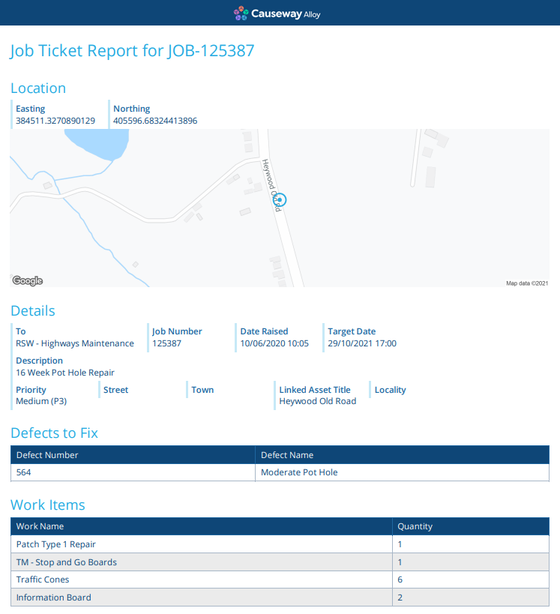Click the blue location marker on map

pos(280,200)
